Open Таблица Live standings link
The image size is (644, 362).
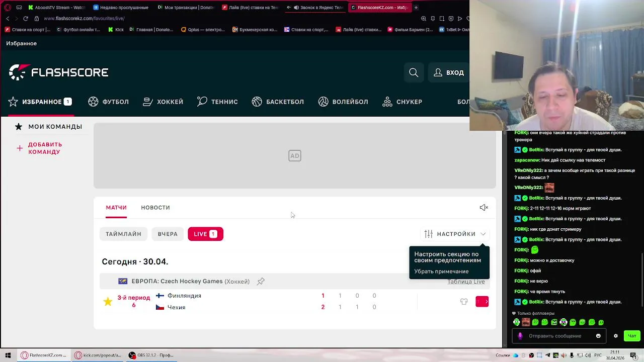[x=466, y=281]
